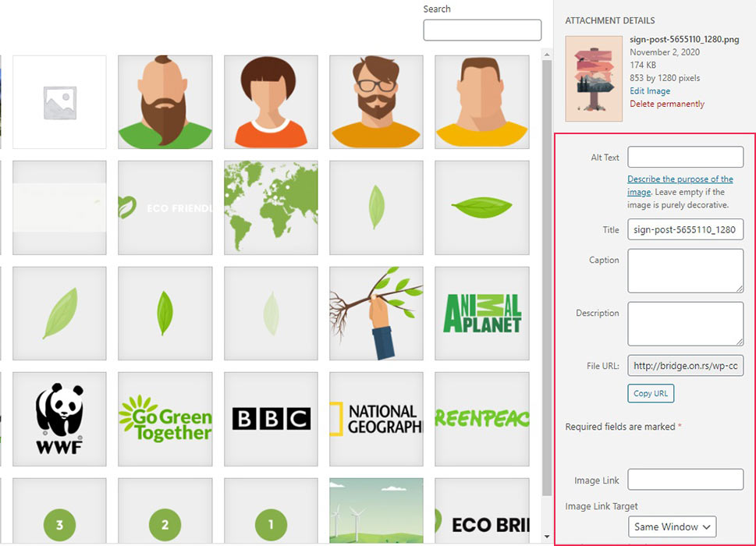Click the Image Link input field

coord(685,480)
